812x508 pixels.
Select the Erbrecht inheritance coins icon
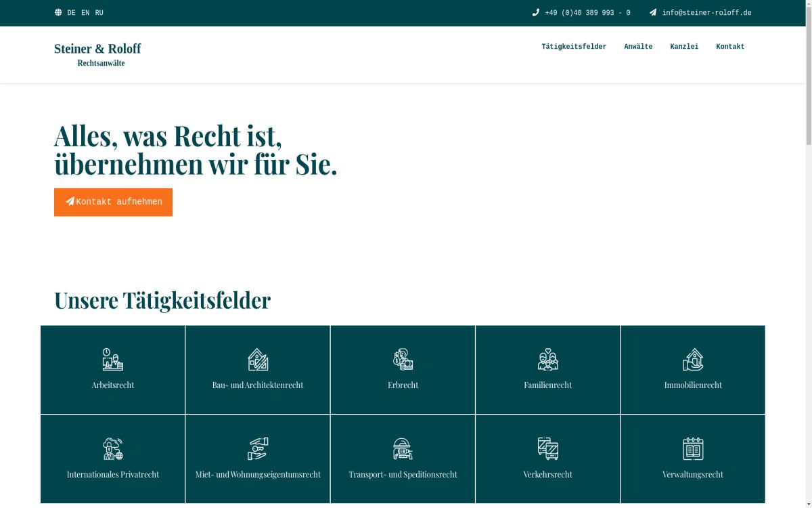tap(403, 360)
